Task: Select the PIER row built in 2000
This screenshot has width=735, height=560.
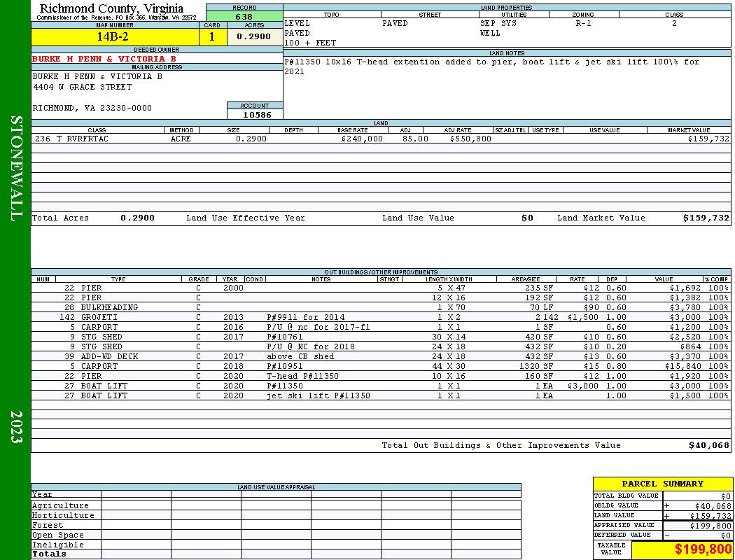Action: tap(381, 288)
